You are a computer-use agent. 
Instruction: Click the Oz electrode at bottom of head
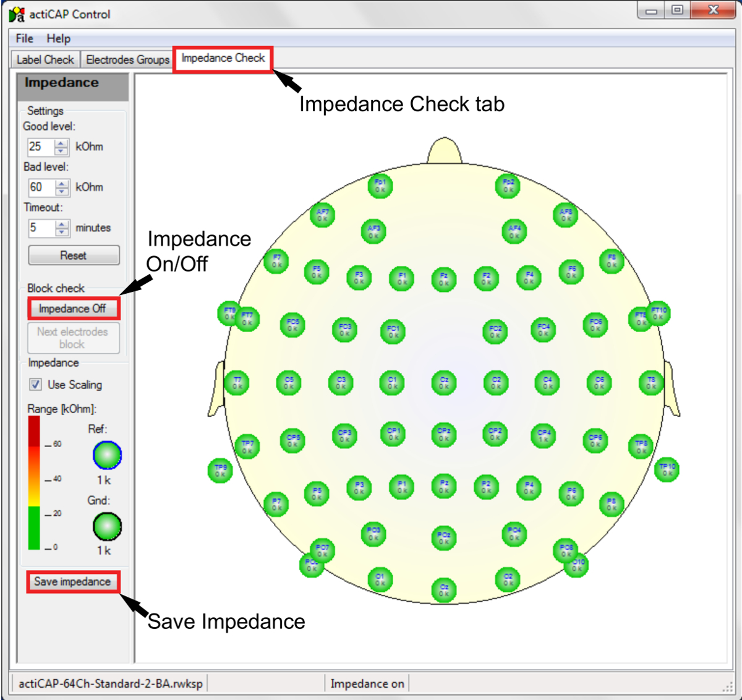[x=443, y=590]
